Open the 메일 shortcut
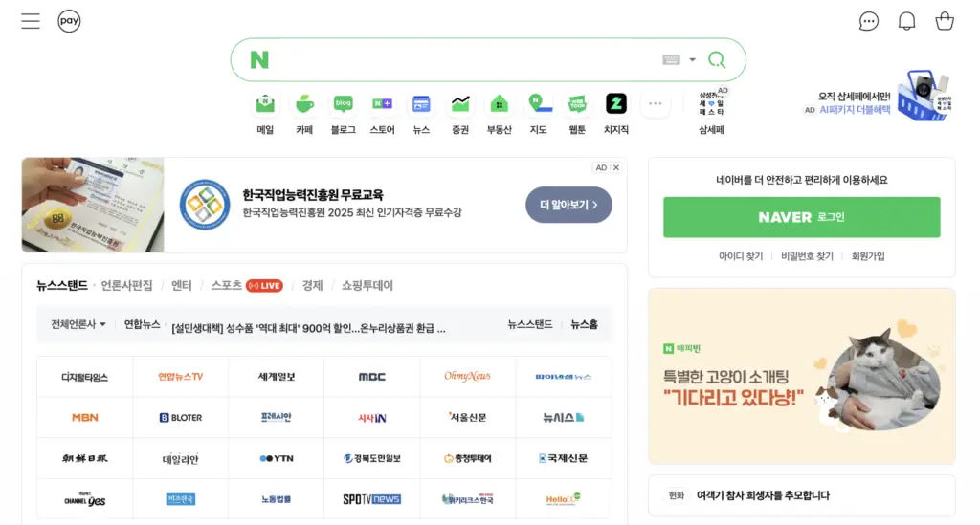 click(266, 114)
